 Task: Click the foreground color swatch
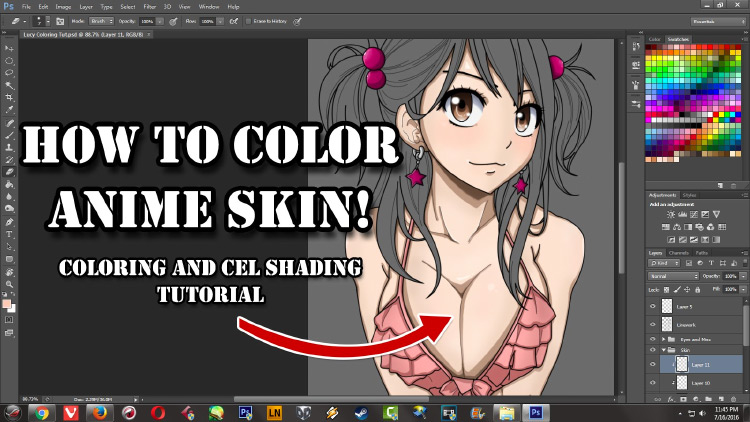coord(7,304)
